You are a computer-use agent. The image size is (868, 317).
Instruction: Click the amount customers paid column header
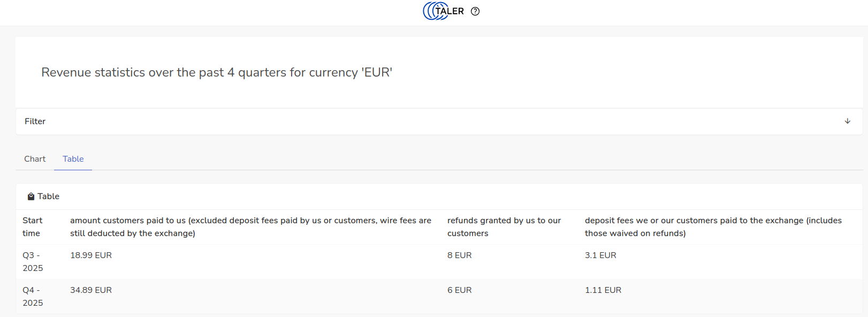[250, 227]
